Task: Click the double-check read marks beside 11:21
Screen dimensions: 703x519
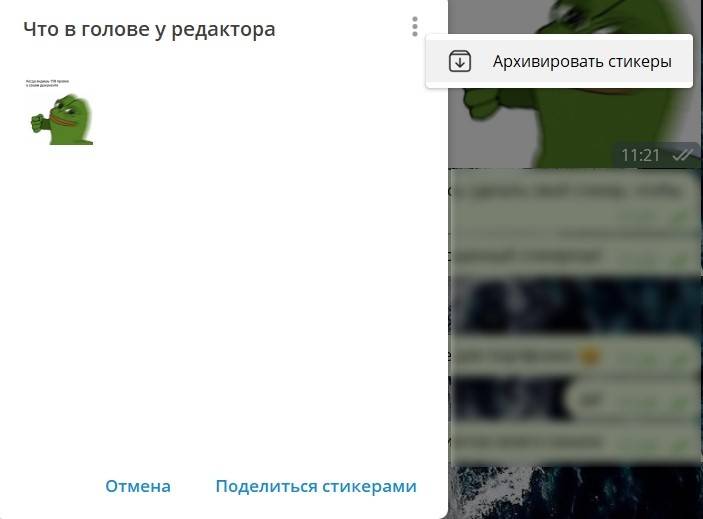Action: (682, 155)
